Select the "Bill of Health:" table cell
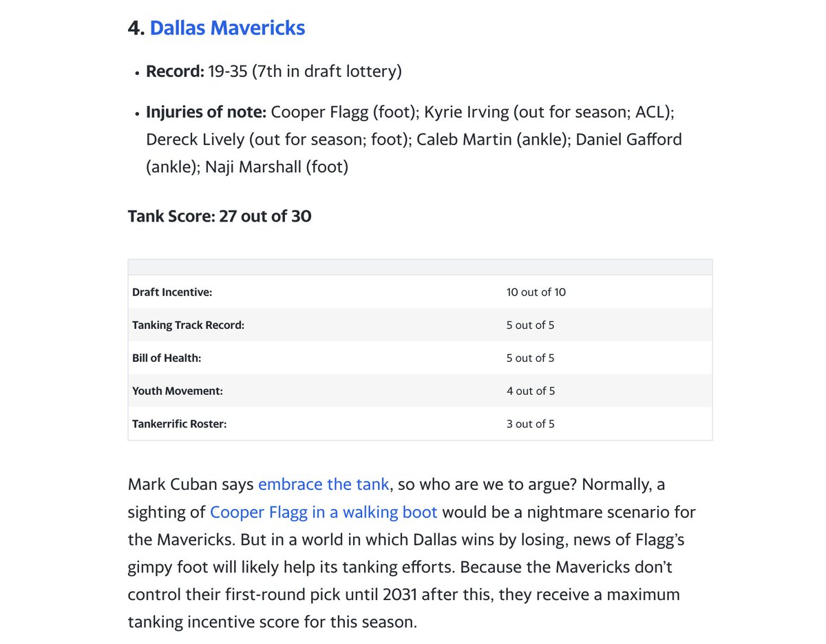This screenshot has height=644, width=826. 167,358
